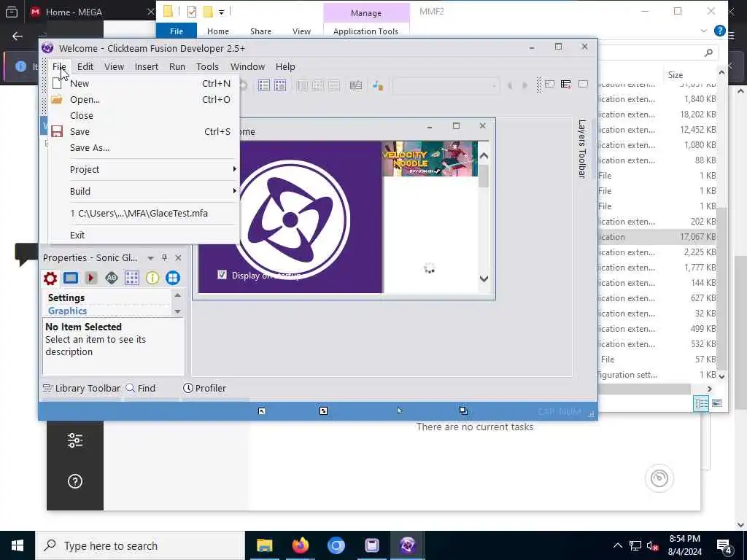Click the Layers Toolbar side tab
Image resolution: width=747 pixels, height=560 pixels.
pyautogui.click(x=581, y=149)
